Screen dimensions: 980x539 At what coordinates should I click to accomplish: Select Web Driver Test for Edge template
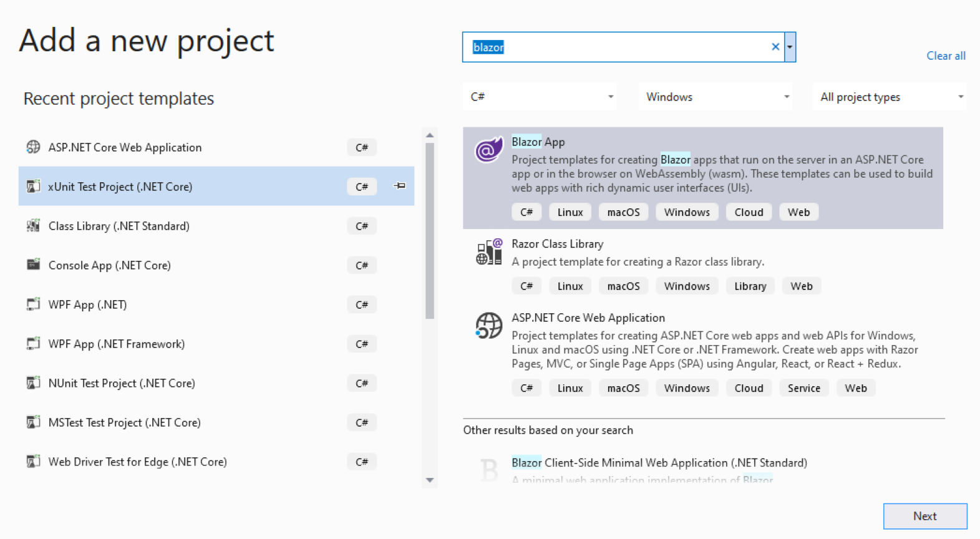[x=216, y=462]
